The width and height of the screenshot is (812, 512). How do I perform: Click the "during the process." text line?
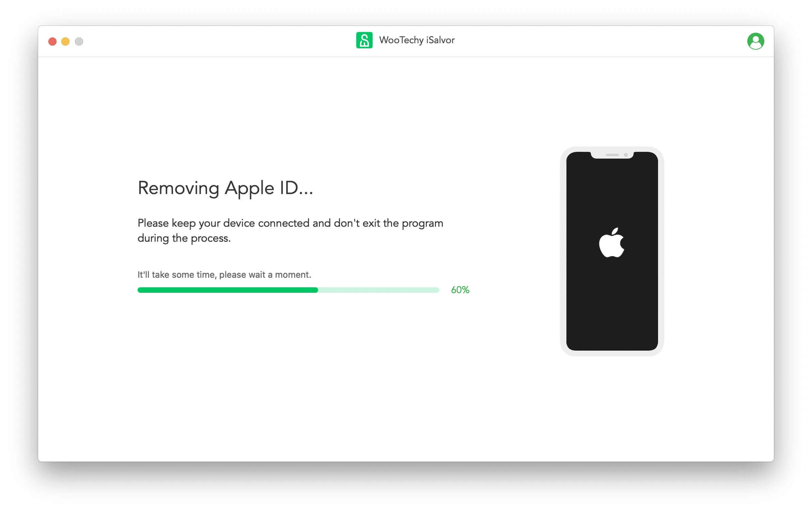(184, 238)
